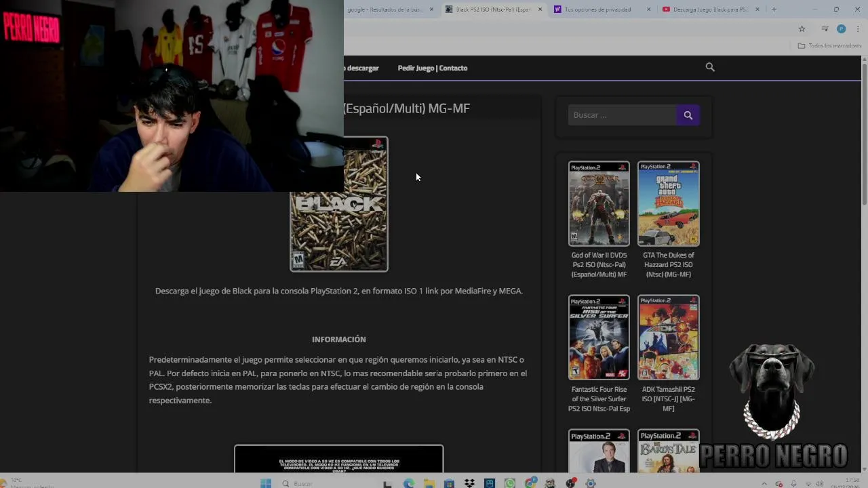This screenshot has height=488, width=868.
Task: Open the ADK Tamashii cover thumbnail
Action: 669,338
